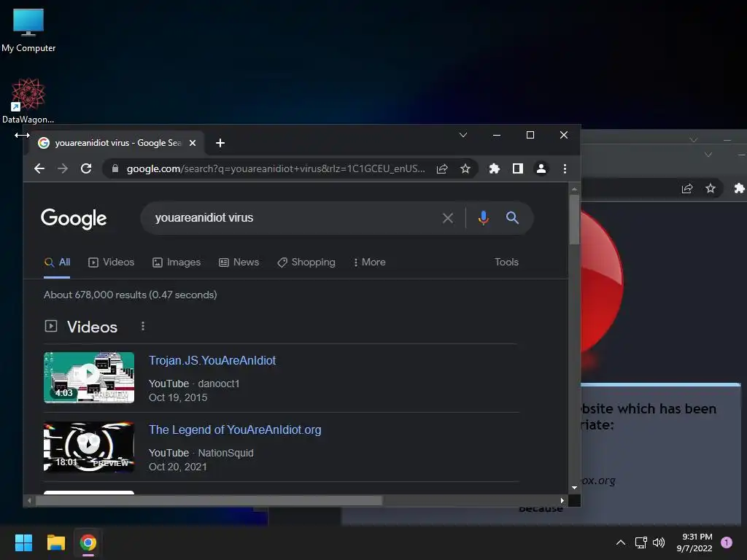Image resolution: width=747 pixels, height=560 pixels.
Task: Select the All search tab
Action: click(x=57, y=262)
